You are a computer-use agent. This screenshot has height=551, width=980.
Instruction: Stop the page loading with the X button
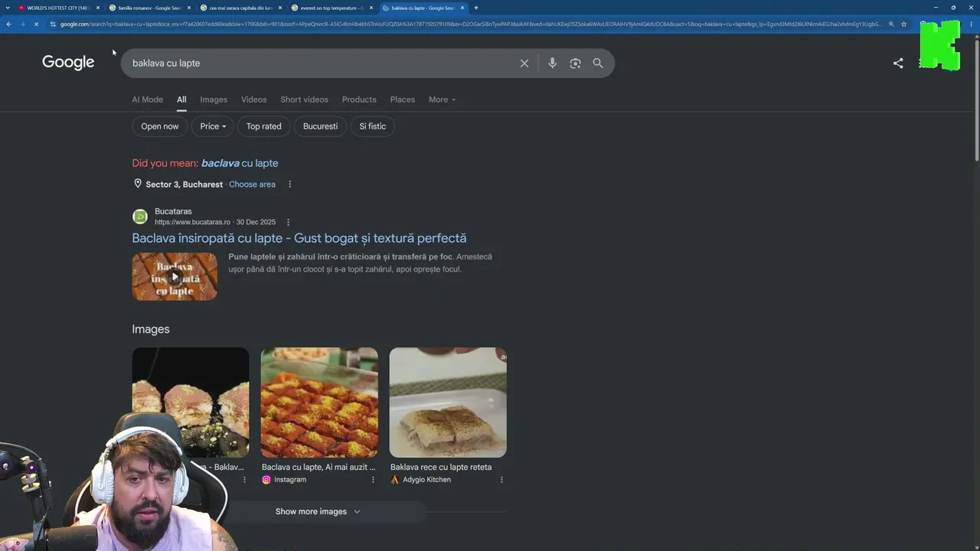tap(36, 24)
